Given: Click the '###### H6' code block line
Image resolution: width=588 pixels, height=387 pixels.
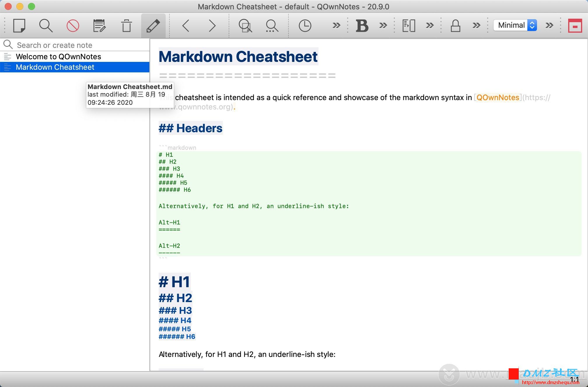Looking at the screenshot, I should (174, 190).
